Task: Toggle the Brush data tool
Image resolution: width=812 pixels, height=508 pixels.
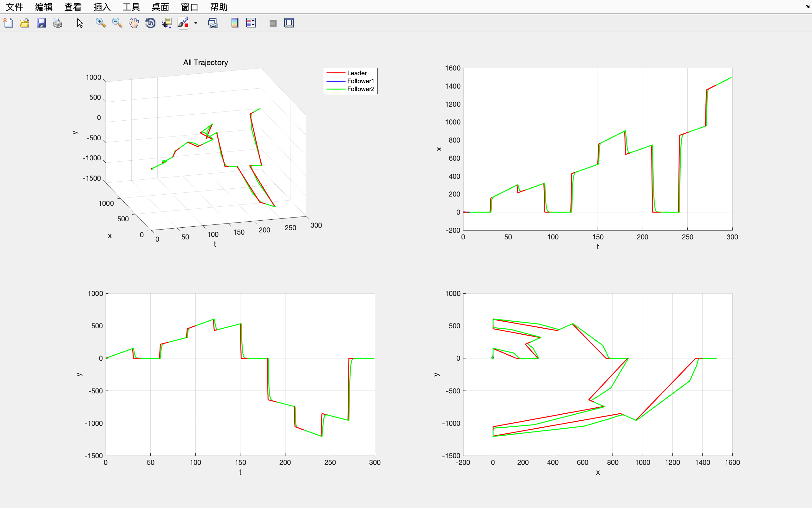Action: 184,23
